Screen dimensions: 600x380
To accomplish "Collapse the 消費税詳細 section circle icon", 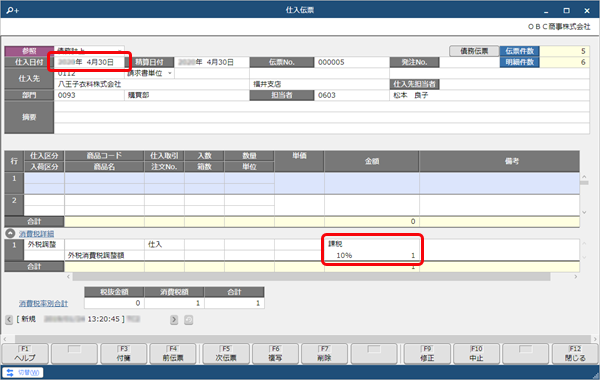I will [x=10, y=233].
